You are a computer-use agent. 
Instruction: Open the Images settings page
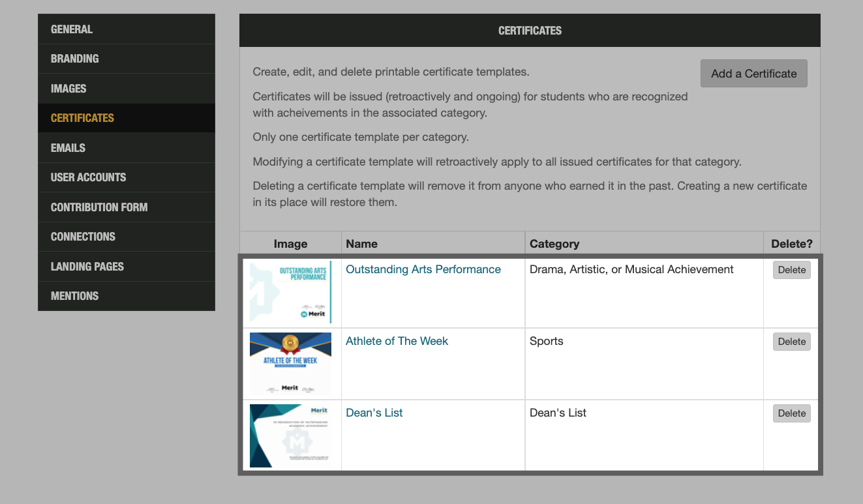[x=67, y=88]
